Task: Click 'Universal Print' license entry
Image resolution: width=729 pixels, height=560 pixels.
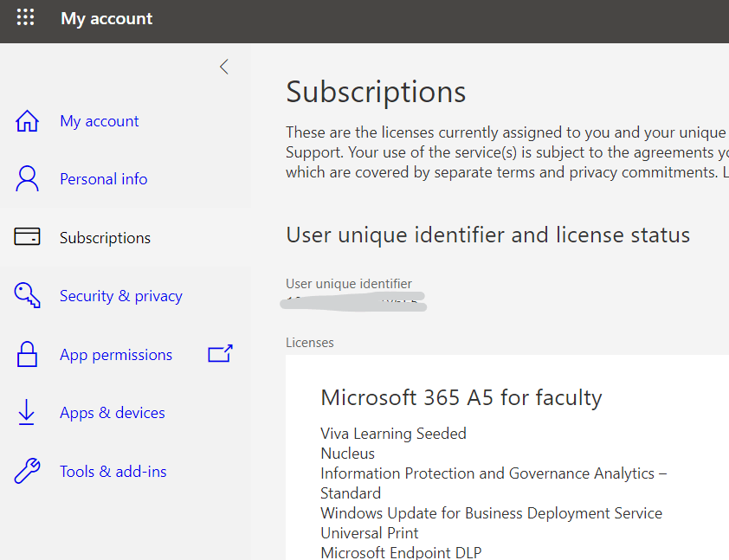Action: [x=370, y=533]
